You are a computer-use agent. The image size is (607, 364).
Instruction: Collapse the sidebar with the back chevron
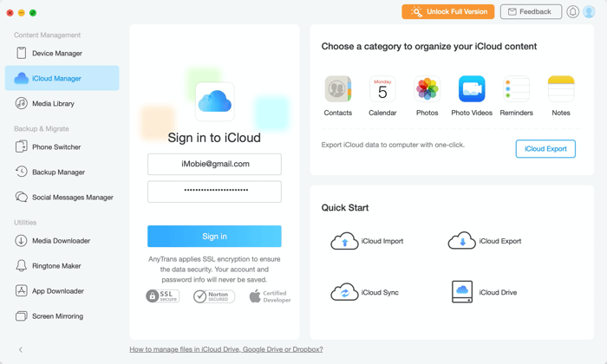(x=21, y=349)
